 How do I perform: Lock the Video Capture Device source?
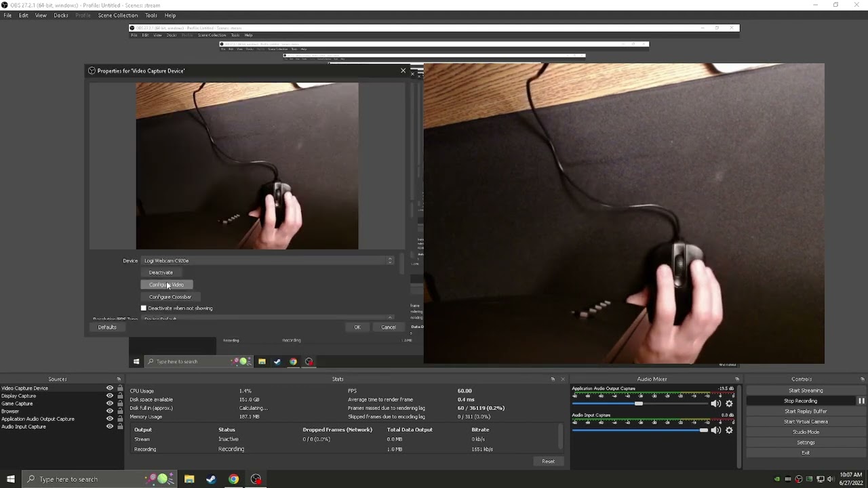120,388
